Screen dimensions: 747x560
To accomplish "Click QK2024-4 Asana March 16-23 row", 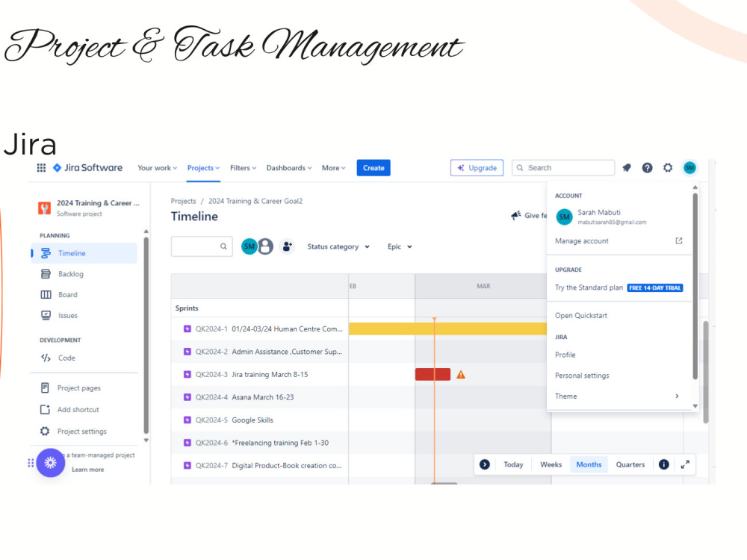I will tap(259, 397).
